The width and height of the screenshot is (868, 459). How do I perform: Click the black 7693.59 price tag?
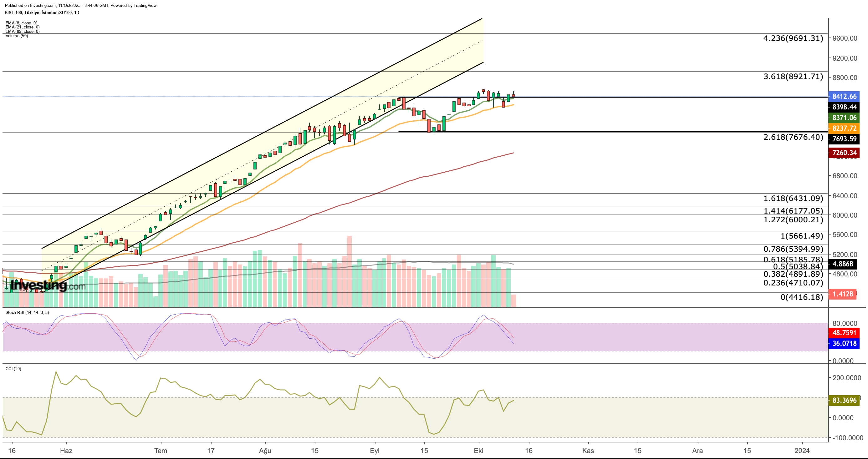(844, 139)
